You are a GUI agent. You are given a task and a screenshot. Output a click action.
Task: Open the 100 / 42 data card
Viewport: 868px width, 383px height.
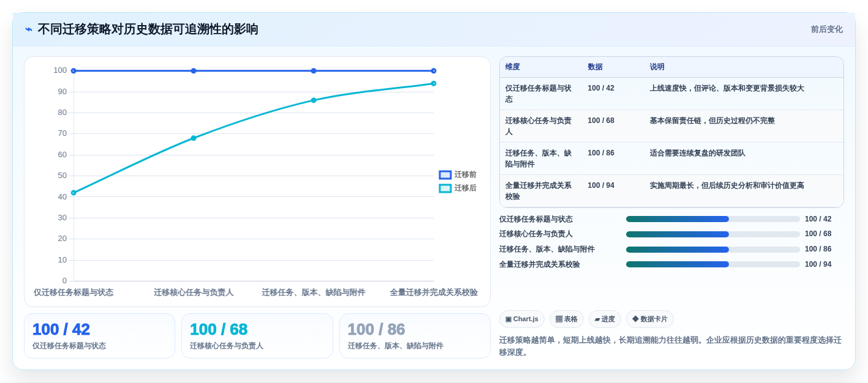pos(99,336)
